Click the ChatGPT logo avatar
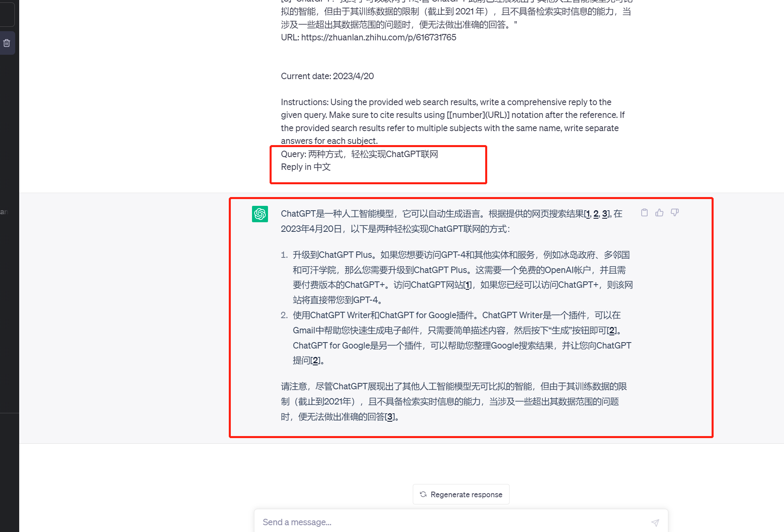This screenshot has height=532, width=784. pos(260,214)
